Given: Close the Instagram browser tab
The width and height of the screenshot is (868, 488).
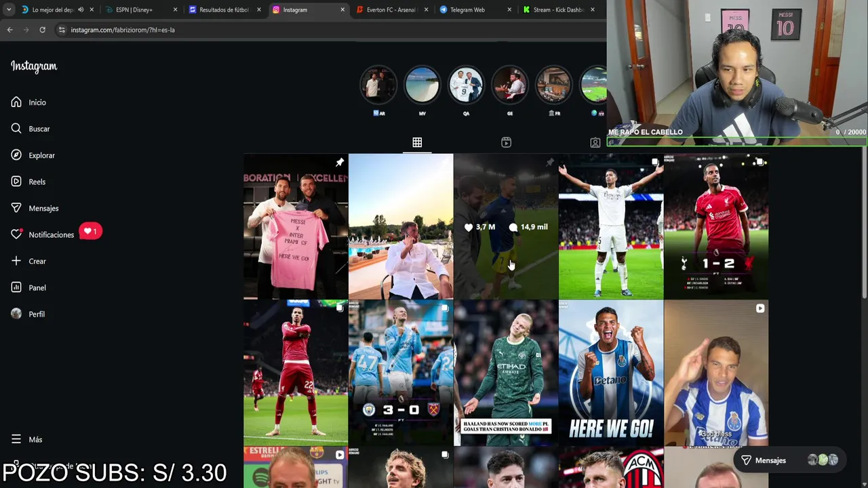Looking at the screenshot, I should (342, 9).
